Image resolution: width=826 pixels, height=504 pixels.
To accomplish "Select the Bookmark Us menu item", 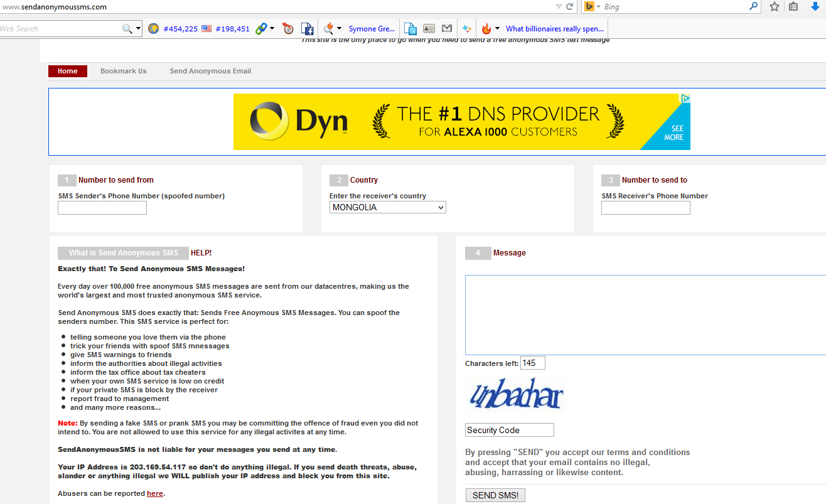I will pos(123,71).
